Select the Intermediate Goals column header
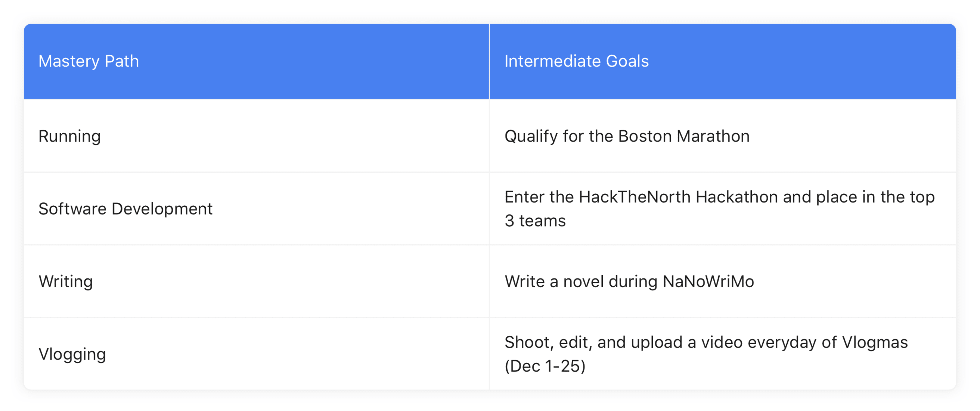The width and height of the screenshot is (980, 411). click(723, 61)
